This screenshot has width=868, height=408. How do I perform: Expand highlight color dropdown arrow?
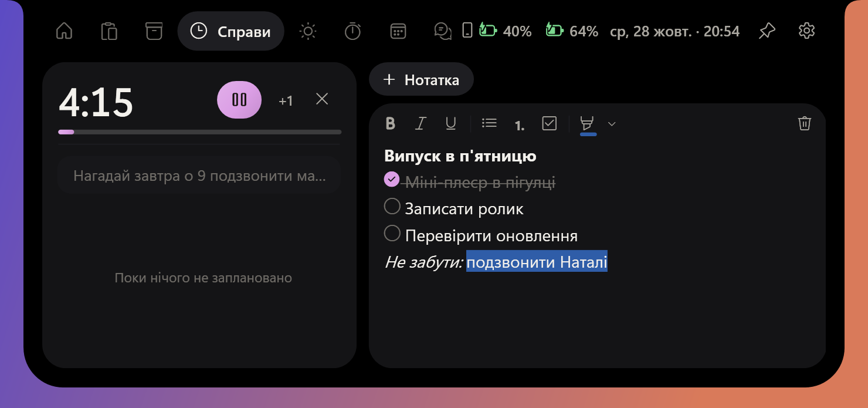coord(612,124)
